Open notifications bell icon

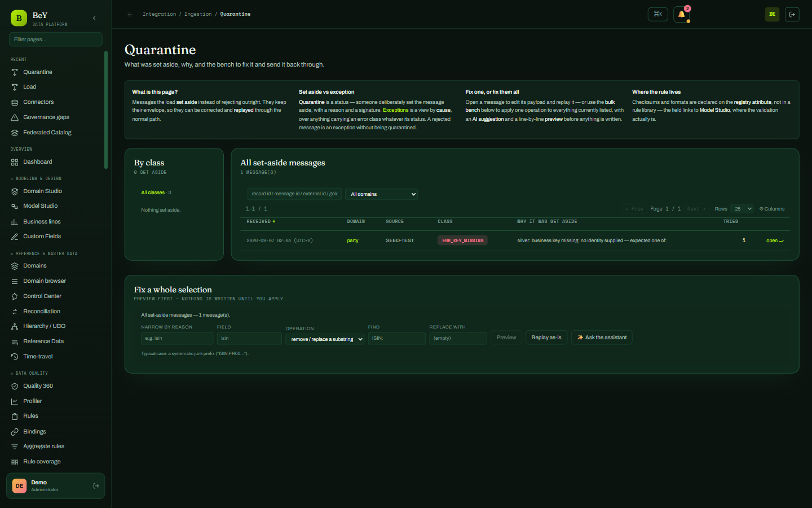681,14
